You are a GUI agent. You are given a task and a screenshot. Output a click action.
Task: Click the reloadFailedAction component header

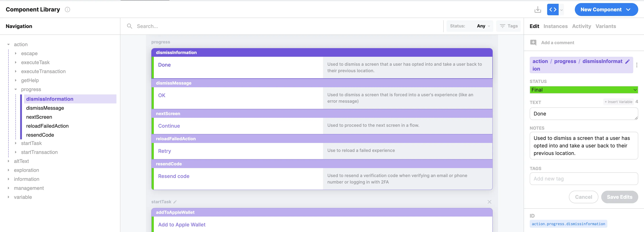pyautogui.click(x=322, y=139)
